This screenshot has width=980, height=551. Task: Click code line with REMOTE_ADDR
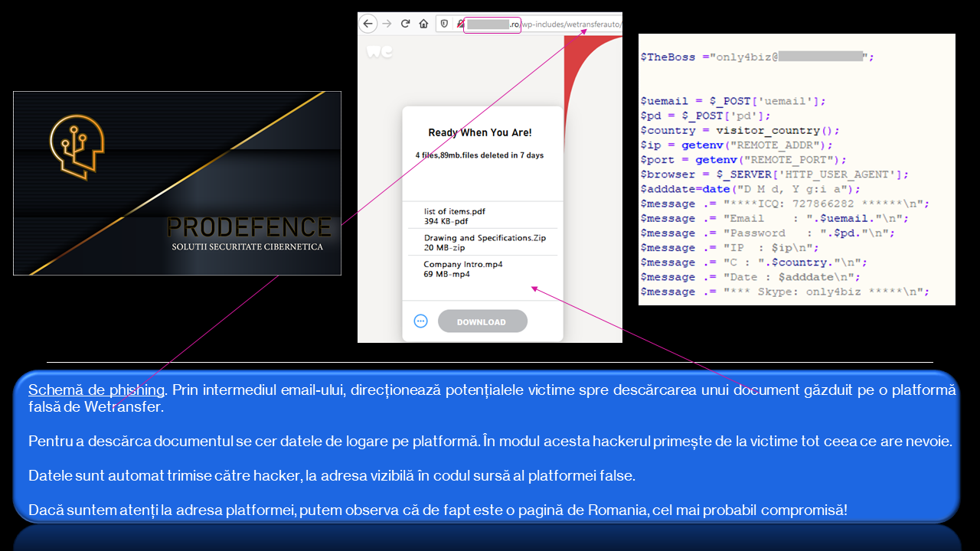737,145
